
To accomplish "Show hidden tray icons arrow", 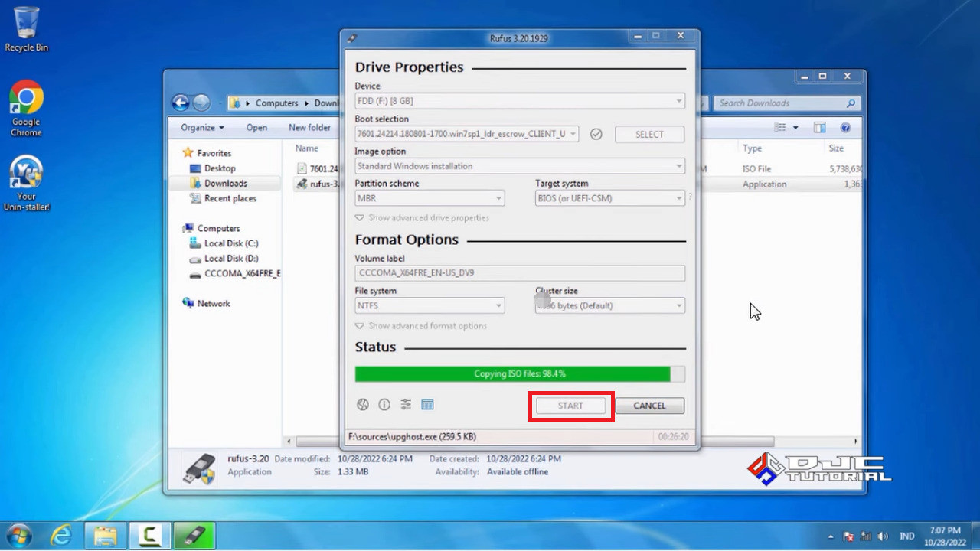I will (x=831, y=536).
